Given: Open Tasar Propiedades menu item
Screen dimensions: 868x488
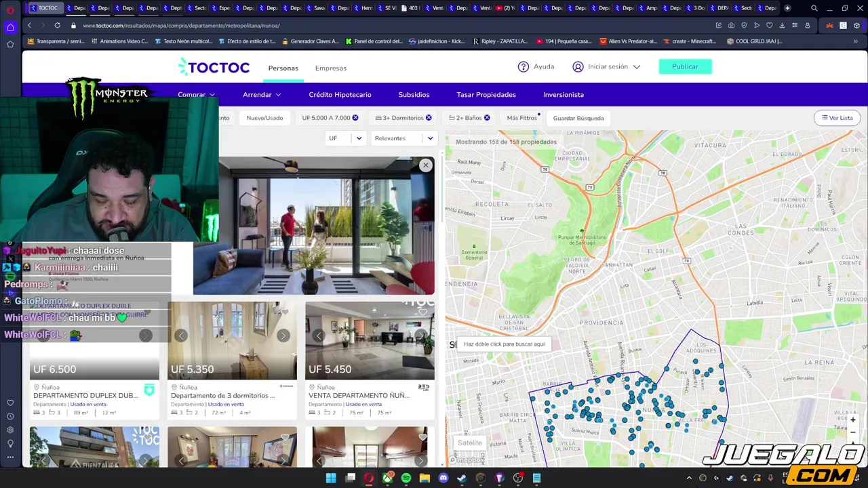Looking at the screenshot, I should point(486,95).
